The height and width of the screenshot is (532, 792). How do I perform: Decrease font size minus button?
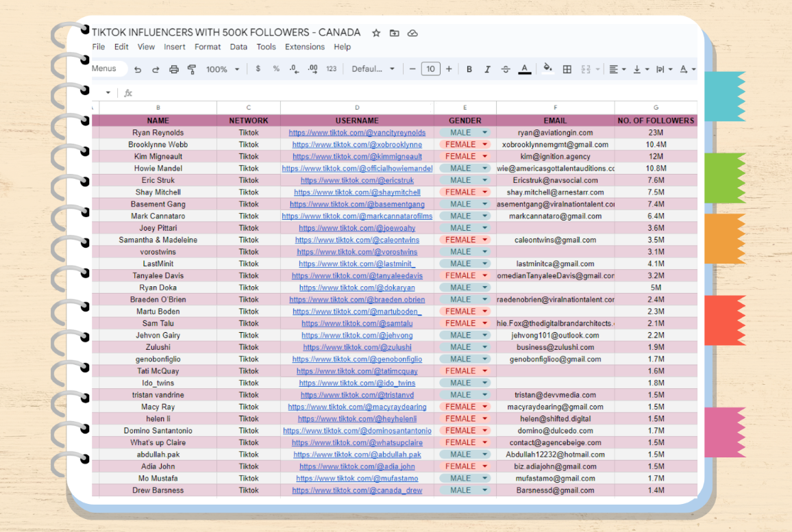(x=412, y=69)
